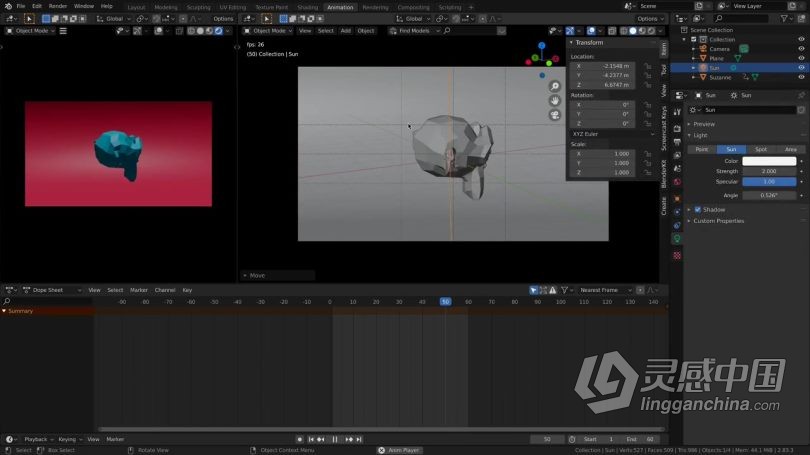The image size is (810, 455).
Task: Toggle visibility eye for Collection
Action: pos(801,39)
